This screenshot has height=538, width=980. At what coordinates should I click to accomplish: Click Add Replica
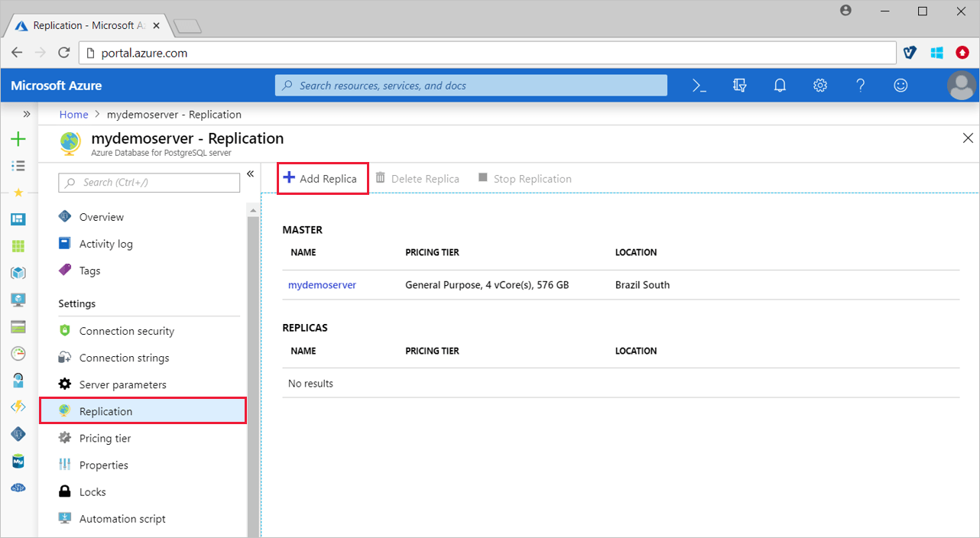coord(322,177)
